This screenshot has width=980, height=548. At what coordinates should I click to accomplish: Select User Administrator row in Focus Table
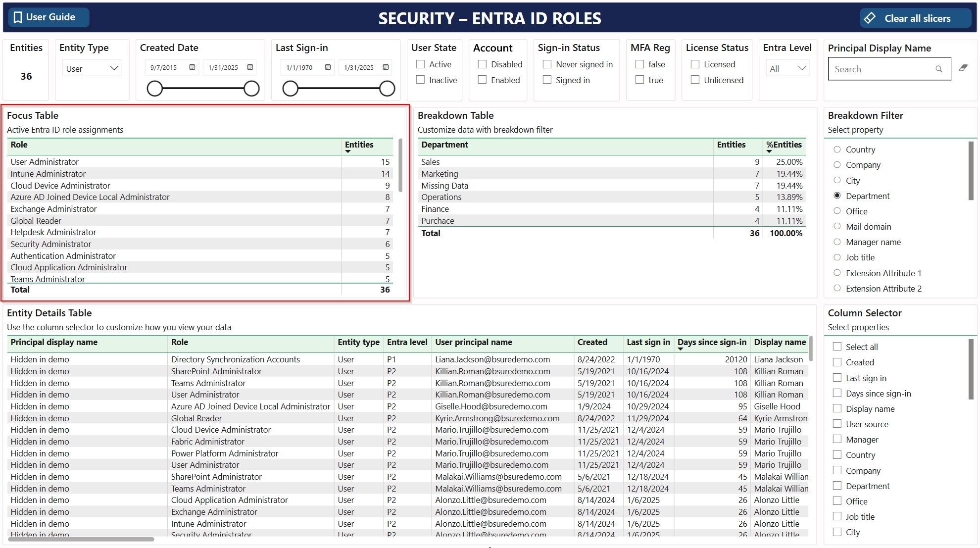[45, 162]
